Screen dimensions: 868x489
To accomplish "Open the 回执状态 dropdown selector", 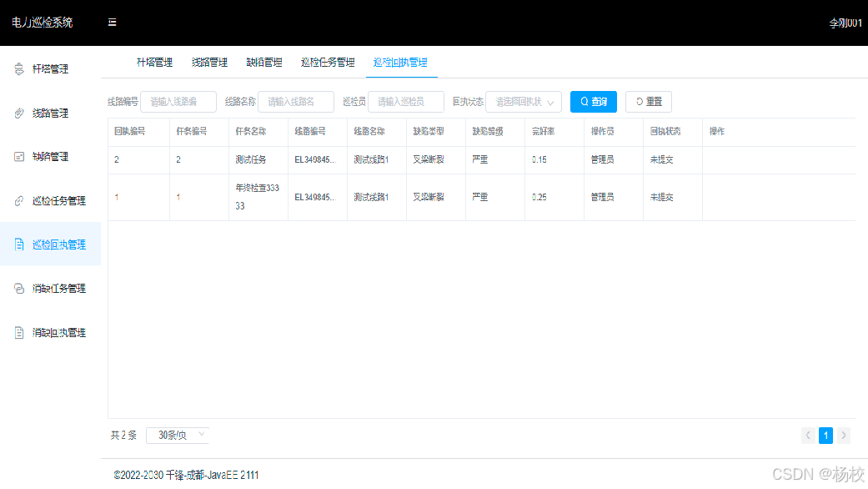I will pyautogui.click(x=524, y=102).
